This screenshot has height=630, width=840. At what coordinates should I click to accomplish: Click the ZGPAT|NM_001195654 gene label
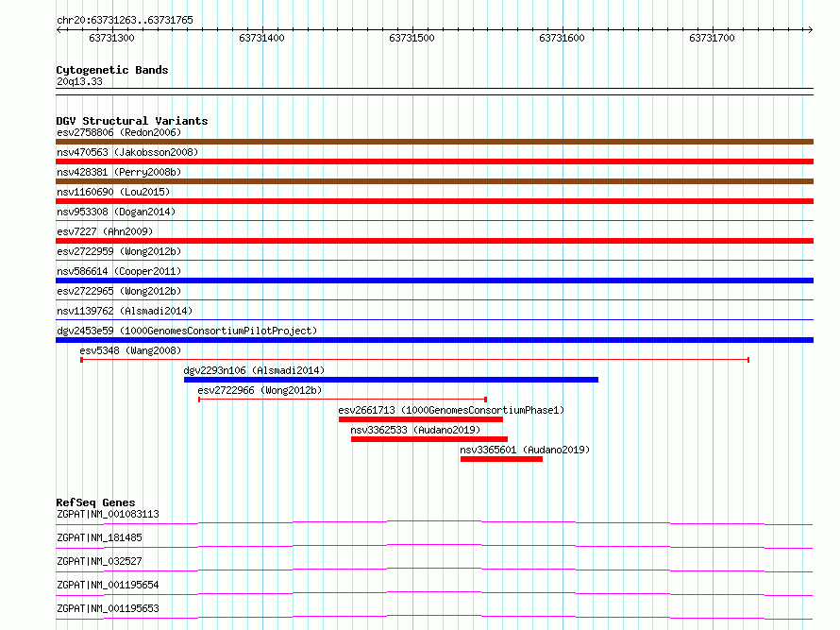point(108,585)
